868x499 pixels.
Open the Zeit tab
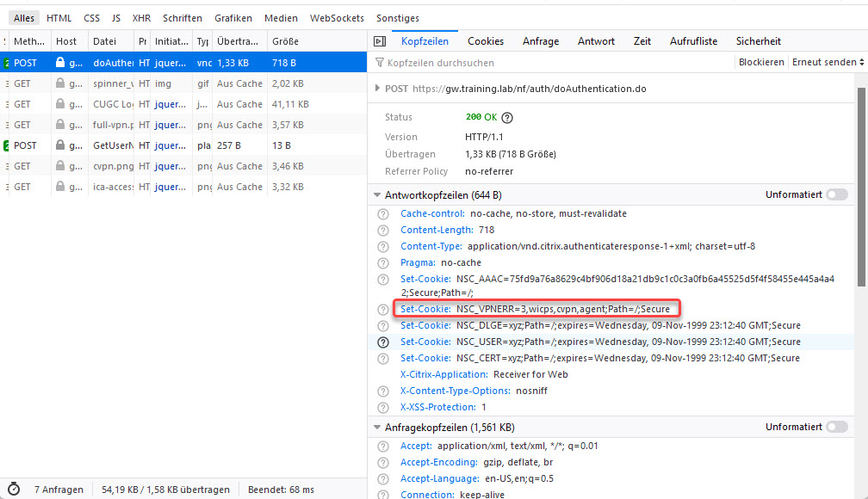pos(642,41)
